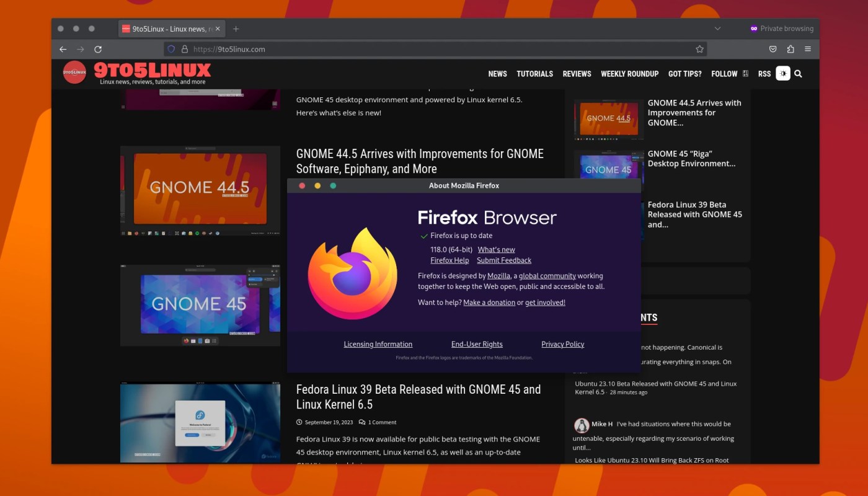The width and height of the screenshot is (868, 496).
Task: Click the site search magnifier icon
Action: pos(798,74)
